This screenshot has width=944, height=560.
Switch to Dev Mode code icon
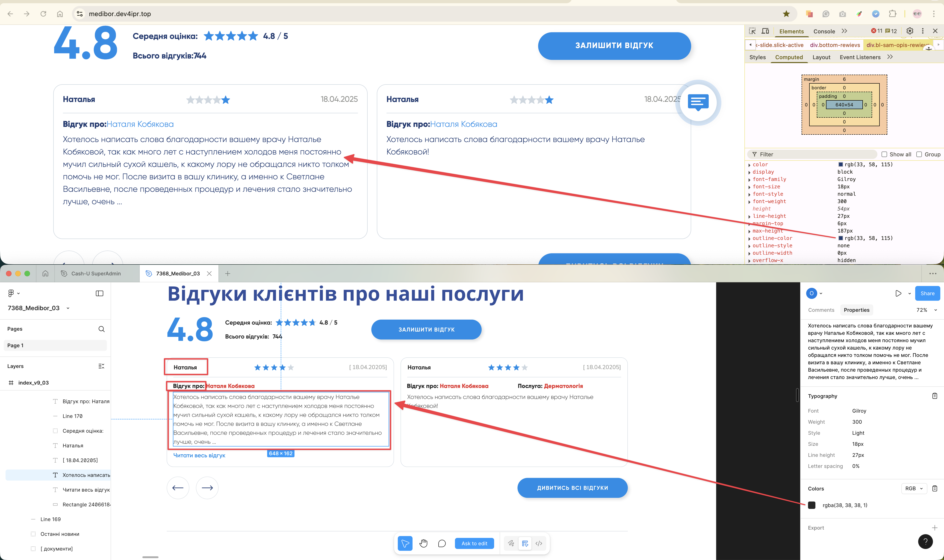tap(539, 543)
